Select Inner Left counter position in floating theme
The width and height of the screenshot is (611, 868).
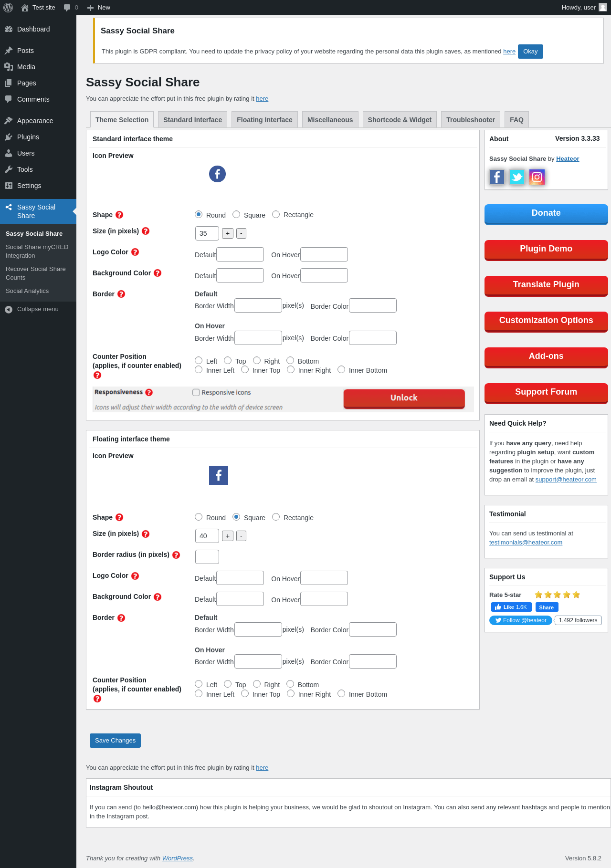[x=199, y=693]
